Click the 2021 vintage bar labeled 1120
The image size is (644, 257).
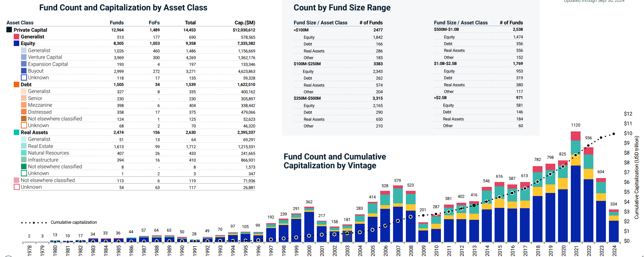pos(575,189)
